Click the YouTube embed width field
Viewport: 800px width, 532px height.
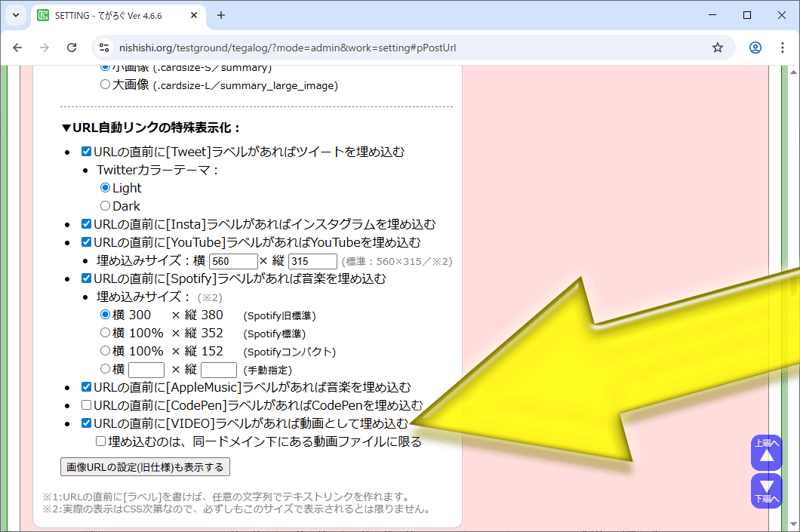click(x=233, y=261)
